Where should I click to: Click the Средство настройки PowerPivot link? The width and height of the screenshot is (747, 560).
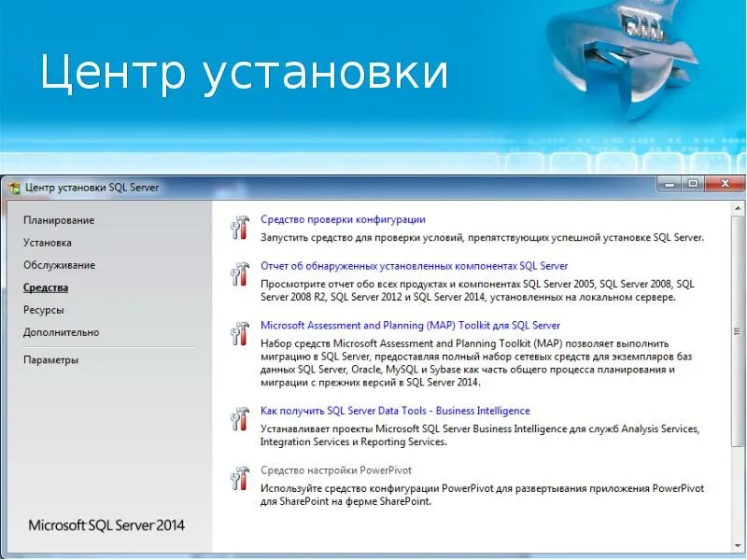(x=336, y=470)
